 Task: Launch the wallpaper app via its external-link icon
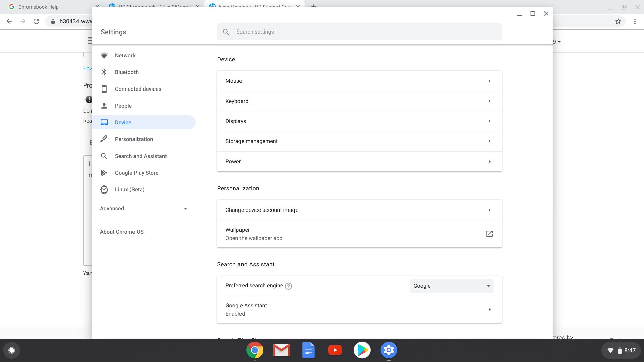click(x=489, y=234)
